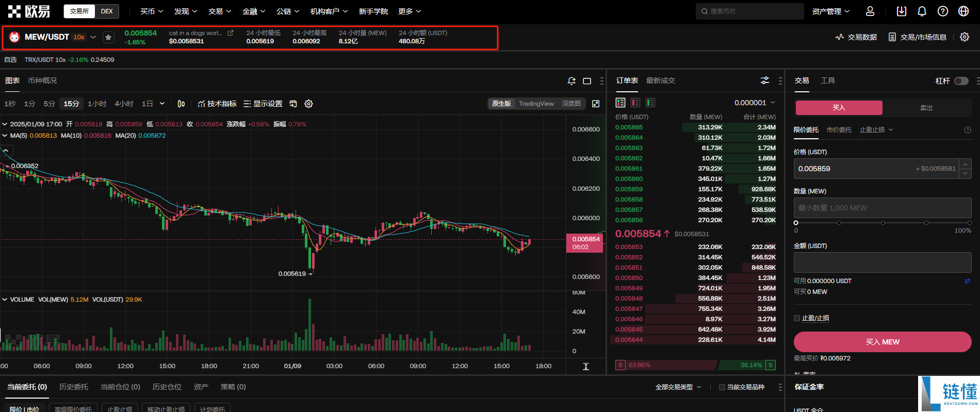Switch chart to 深度图 depth view
This screenshot has width=980, height=412.
tap(571, 104)
